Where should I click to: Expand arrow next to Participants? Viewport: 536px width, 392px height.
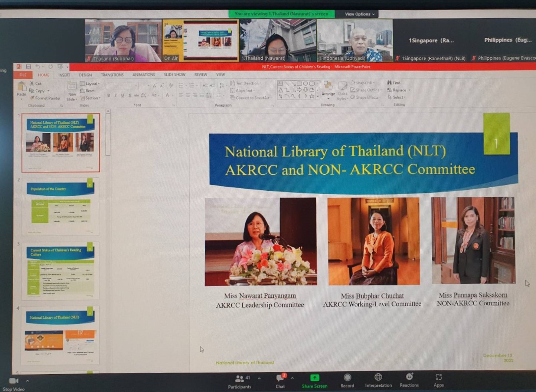coord(259,378)
